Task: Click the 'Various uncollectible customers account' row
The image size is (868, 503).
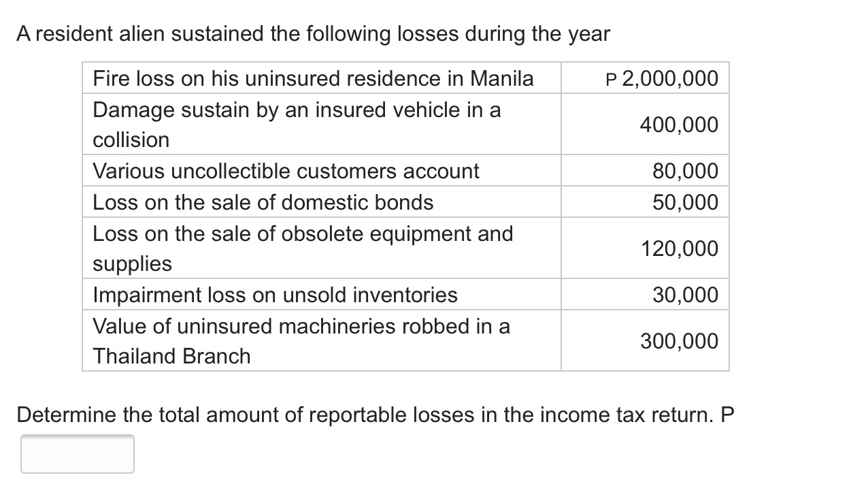Action: [x=286, y=171]
